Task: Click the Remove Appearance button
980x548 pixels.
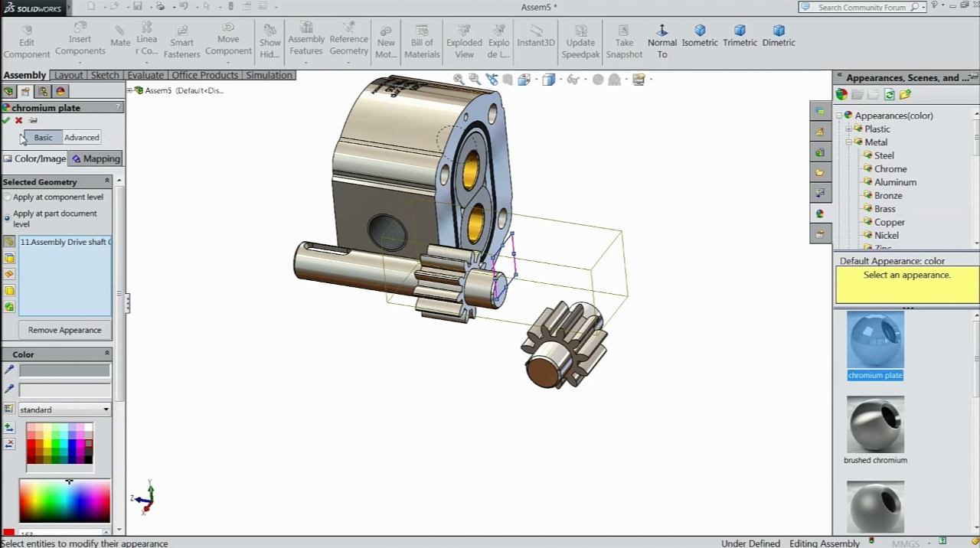Action: tap(64, 330)
